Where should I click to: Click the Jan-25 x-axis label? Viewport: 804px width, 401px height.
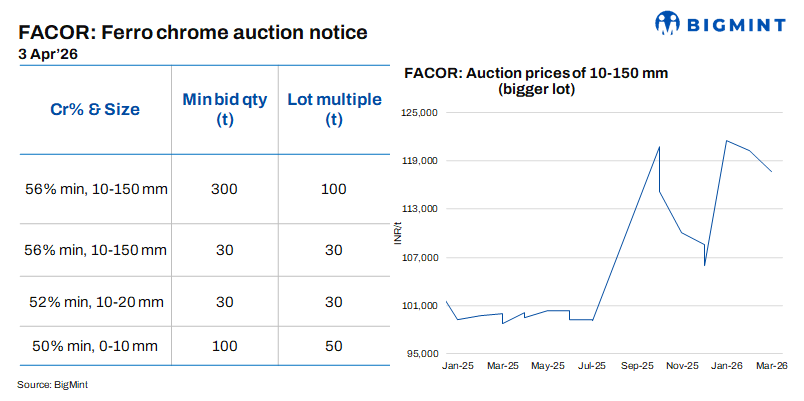(x=456, y=368)
